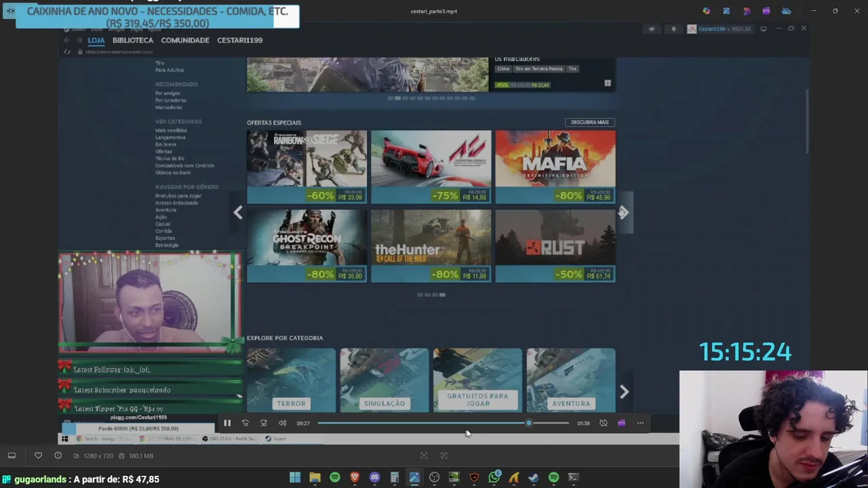Open Clipchamp icon in the title bar
Viewport: 868px width, 488px height.
tap(766, 11)
